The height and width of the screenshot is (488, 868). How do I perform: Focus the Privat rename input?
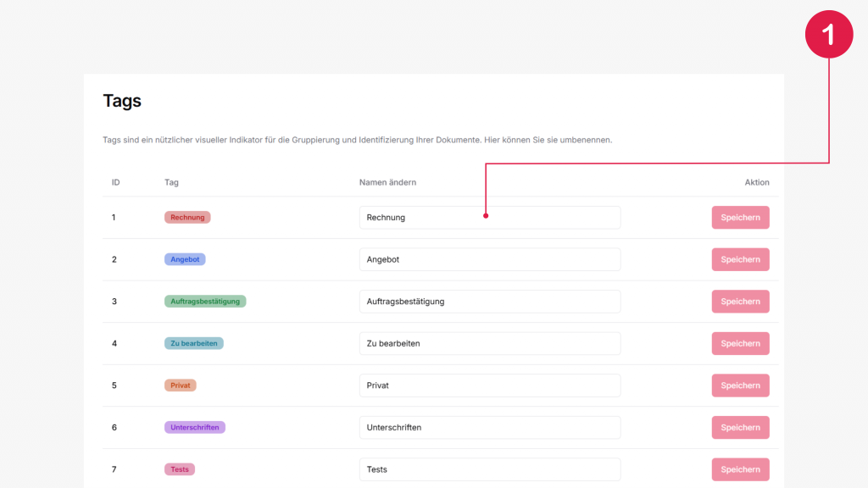pos(489,385)
